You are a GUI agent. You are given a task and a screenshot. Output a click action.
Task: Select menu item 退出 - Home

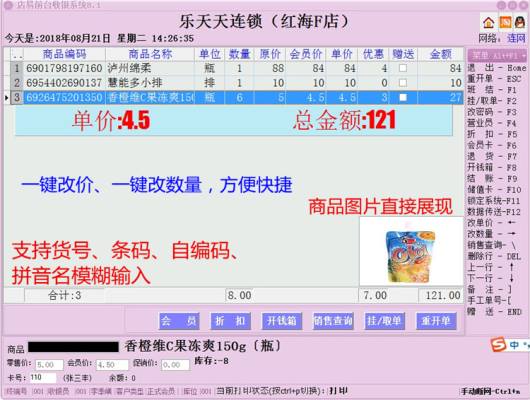click(497, 68)
